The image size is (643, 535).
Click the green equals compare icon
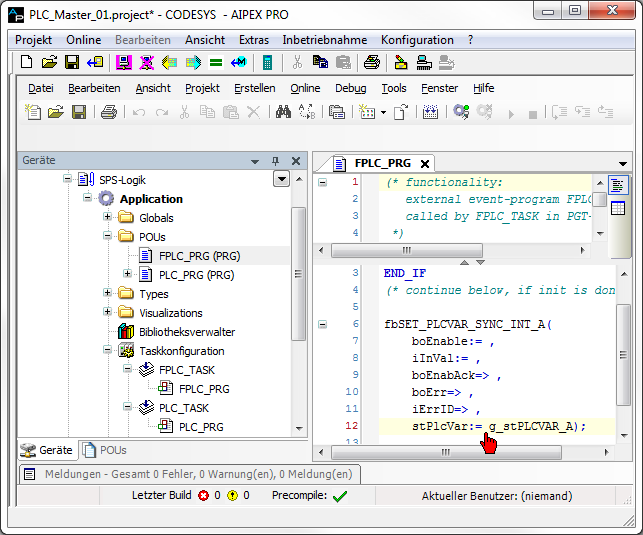click(216, 62)
